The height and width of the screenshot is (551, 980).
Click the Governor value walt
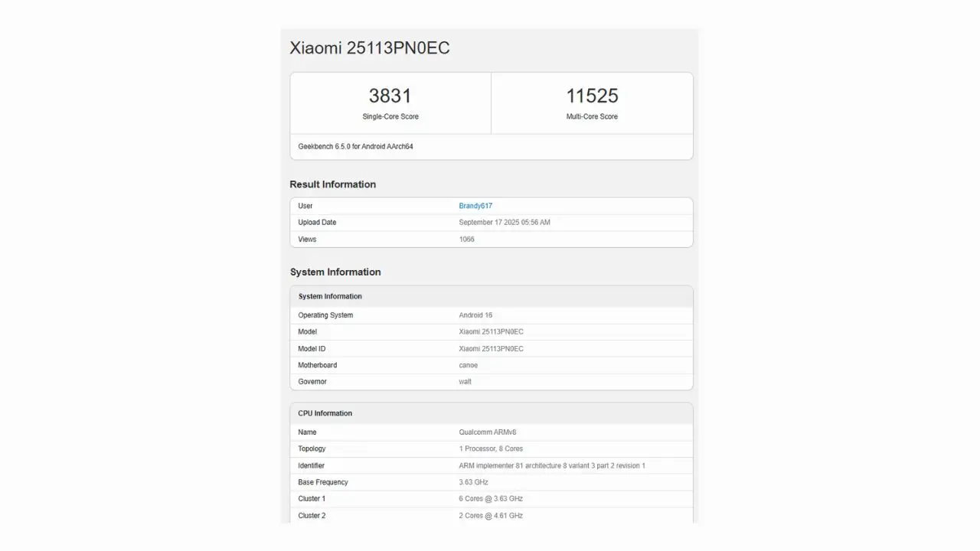click(465, 382)
